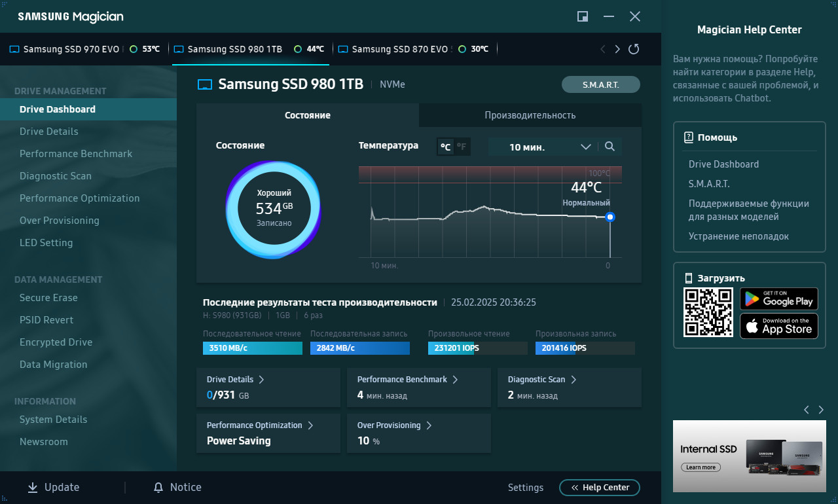Expand the Performance Optimization card chevron
Screen dimensions: 838x504
click(310, 425)
